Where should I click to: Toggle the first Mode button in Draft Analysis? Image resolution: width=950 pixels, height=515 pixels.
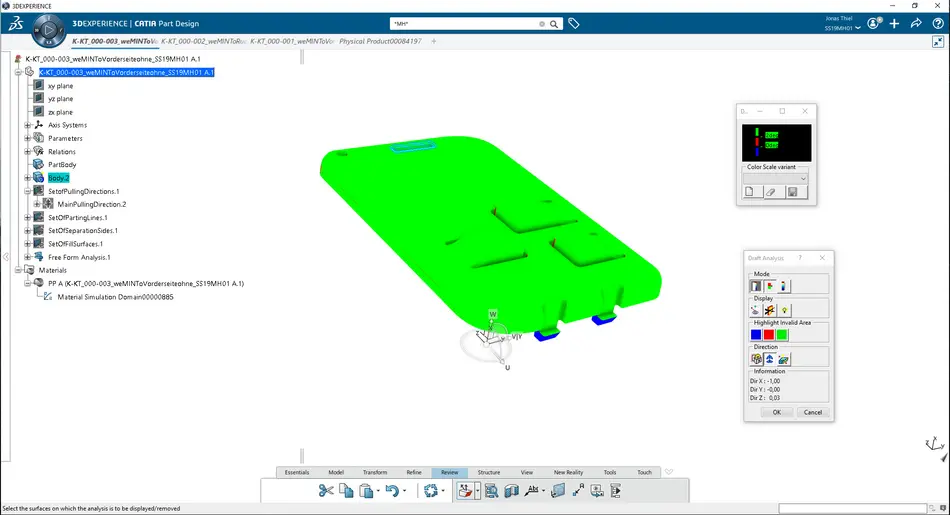(756, 286)
